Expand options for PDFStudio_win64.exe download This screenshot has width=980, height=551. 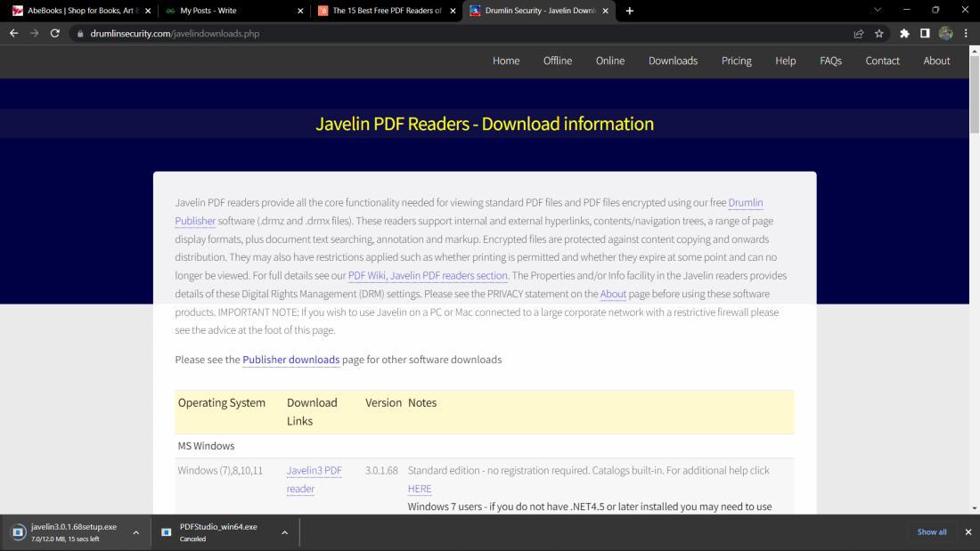tap(284, 533)
